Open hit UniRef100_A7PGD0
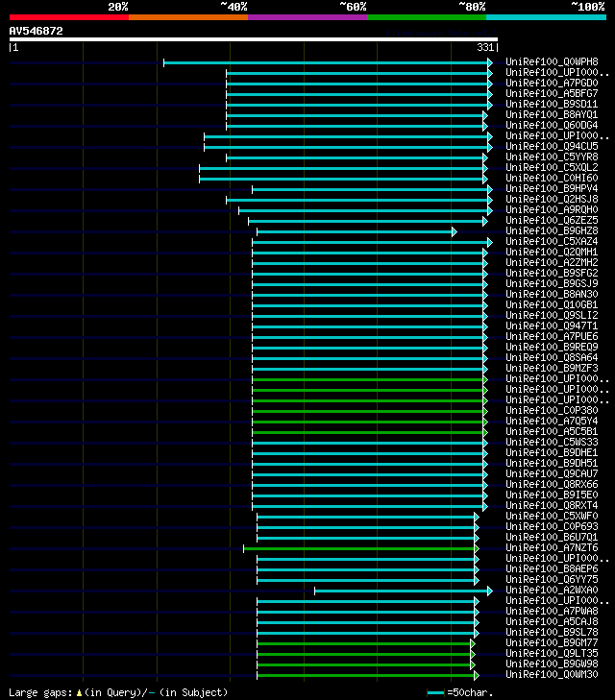615x700 pixels. (x=552, y=83)
